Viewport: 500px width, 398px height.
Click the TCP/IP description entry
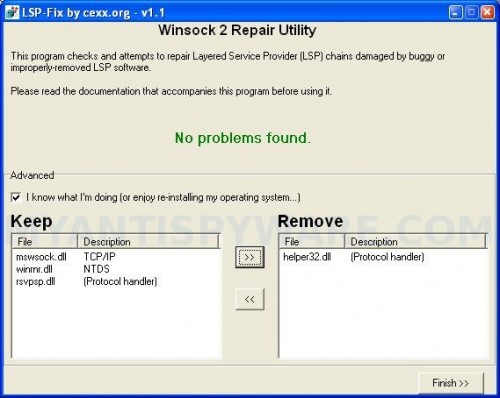click(x=99, y=257)
